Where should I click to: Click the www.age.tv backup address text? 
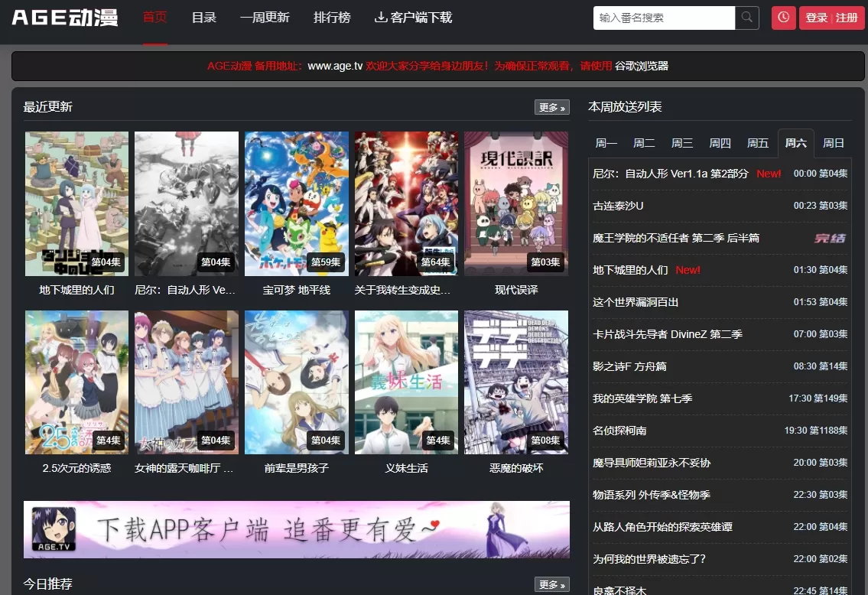335,66
